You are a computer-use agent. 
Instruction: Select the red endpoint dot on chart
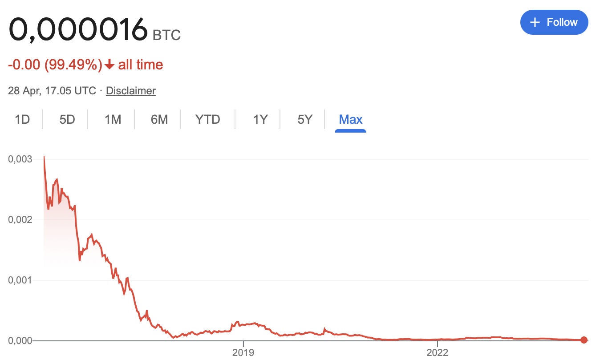coord(584,340)
